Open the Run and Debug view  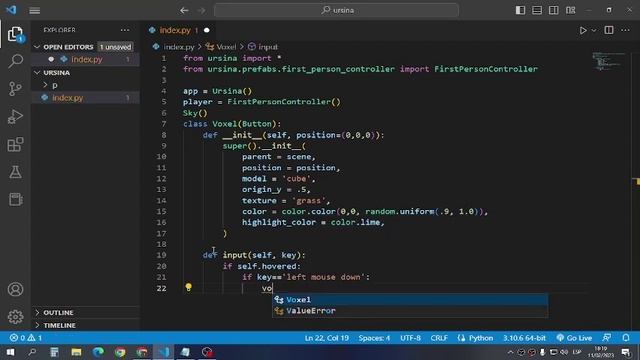click(x=15, y=116)
